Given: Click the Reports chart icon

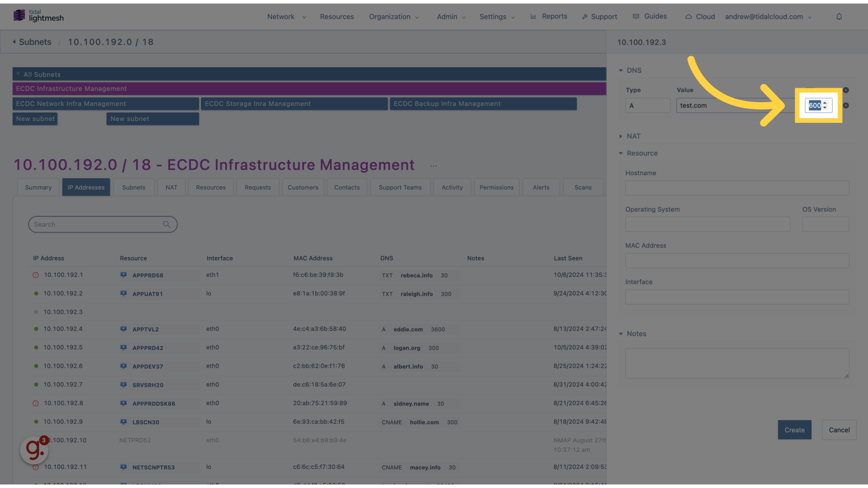Looking at the screenshot, I should point(533,16).
